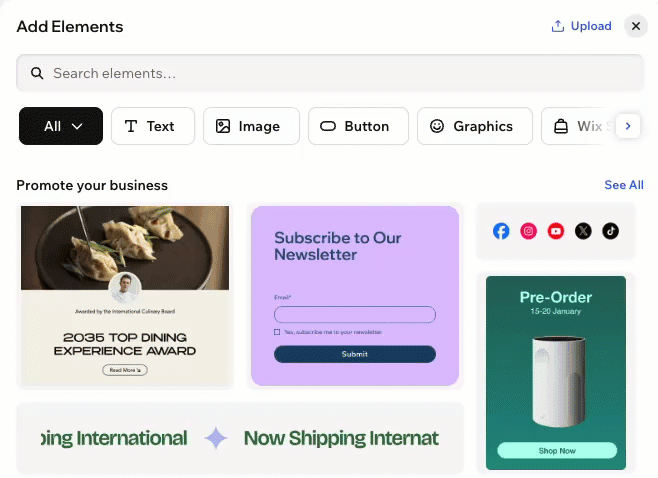Click the YouTube social icon
The image size is (658, 478).
point(556,231)
